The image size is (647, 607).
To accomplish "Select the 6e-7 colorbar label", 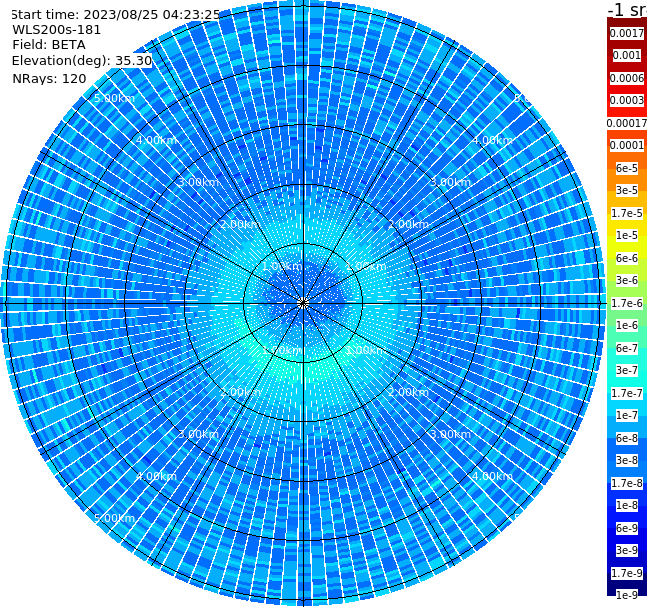I will click(627, 348).
